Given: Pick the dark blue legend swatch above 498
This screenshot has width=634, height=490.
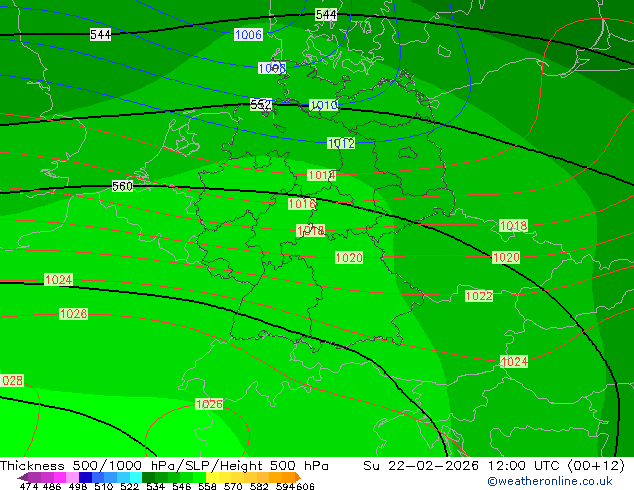Looking at the screenshot, I should click(x=85, y=477).
